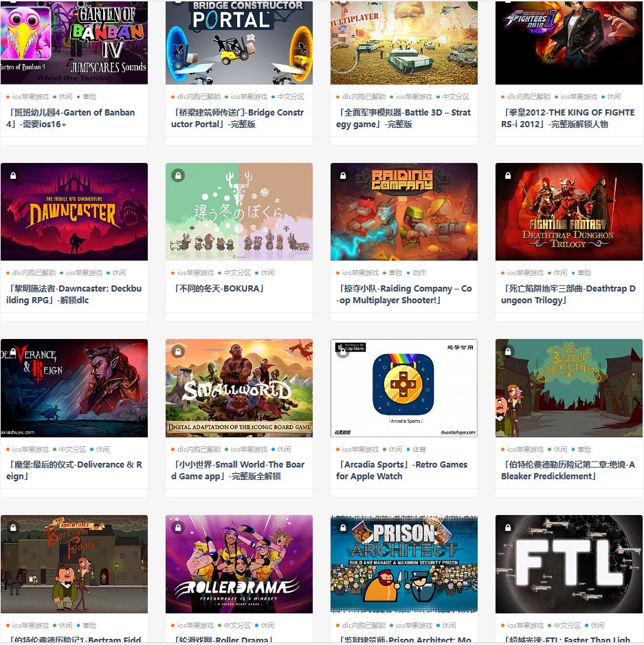
Task: Click lock icon on BOKURA thumbnail
Action: tap(178, 175)
